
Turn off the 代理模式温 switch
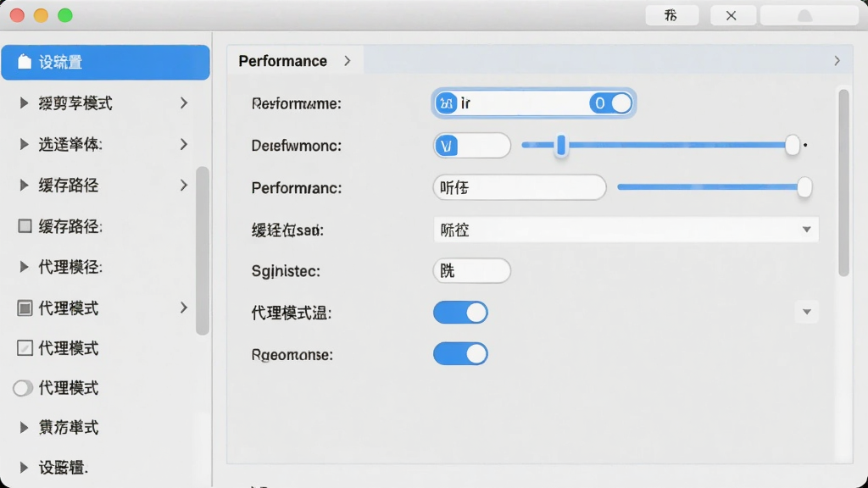460,312
